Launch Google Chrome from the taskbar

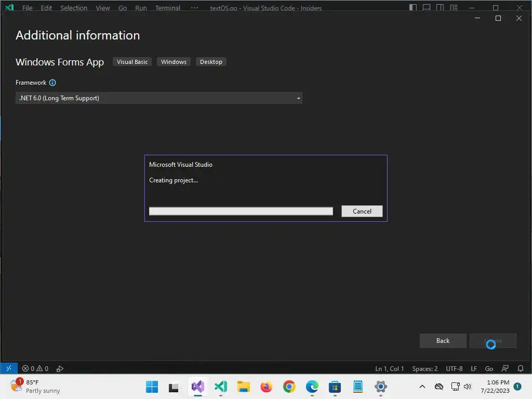pos(289,387)
